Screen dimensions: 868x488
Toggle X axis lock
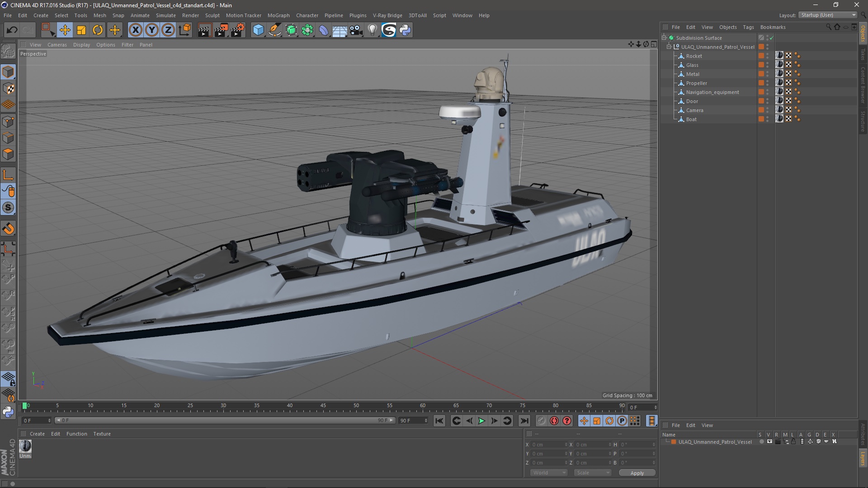135,30
